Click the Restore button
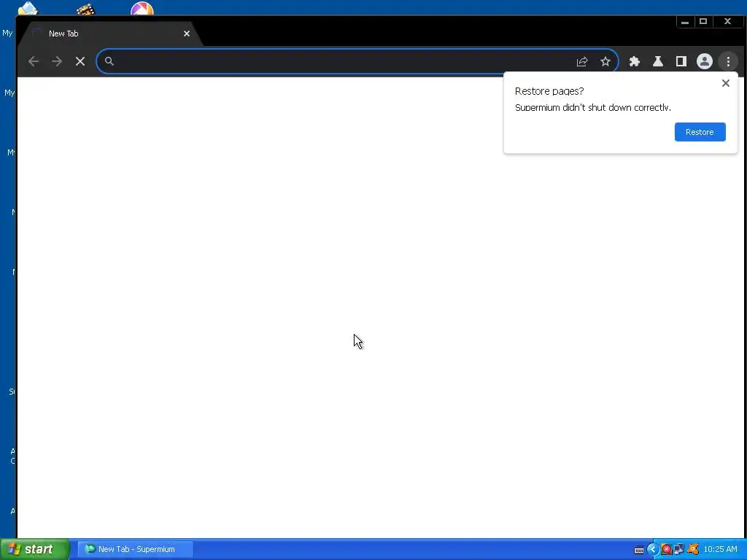747x560 pixels. pyautogui.click(x=700, y=132)
